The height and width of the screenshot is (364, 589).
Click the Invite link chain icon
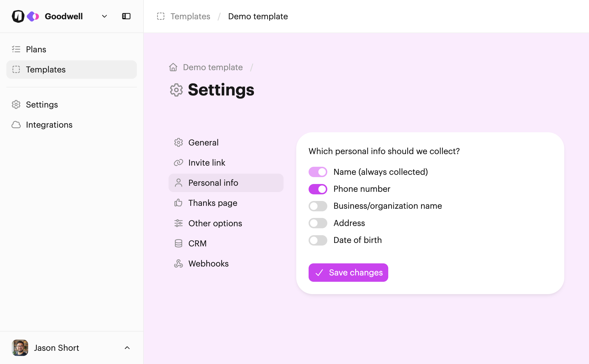click(179, 163)
